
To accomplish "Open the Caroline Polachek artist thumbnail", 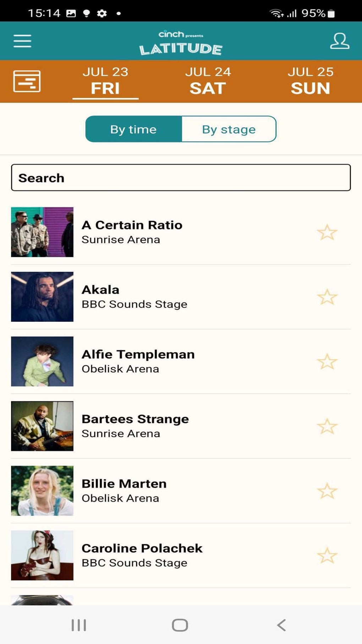I will pyautogui.click(x=42, y=555).
